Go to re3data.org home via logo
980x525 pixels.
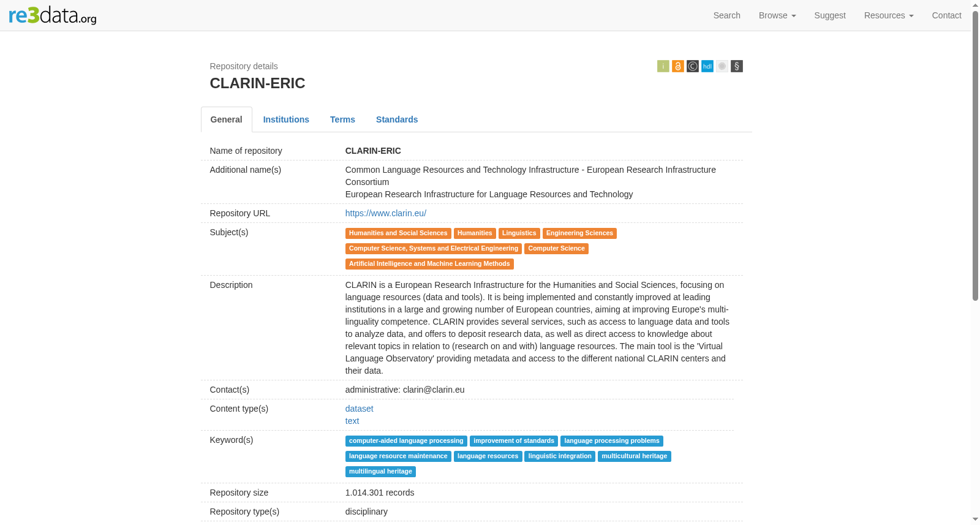53,15
